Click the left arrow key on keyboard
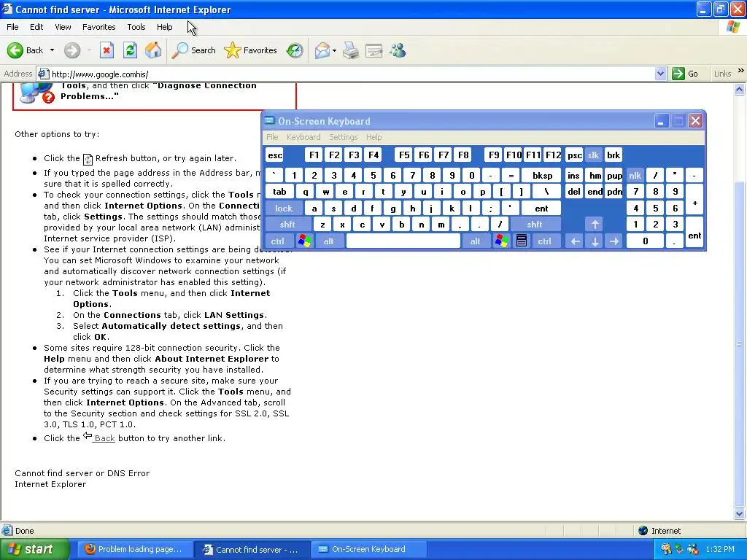 [x=576, y=241]
